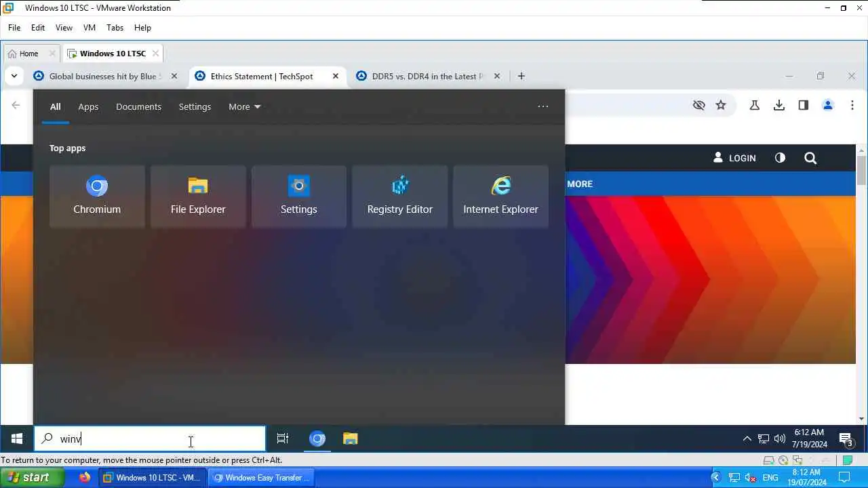
Task: Open the browser three-dot menu
Action: click(x=852, y=105)
